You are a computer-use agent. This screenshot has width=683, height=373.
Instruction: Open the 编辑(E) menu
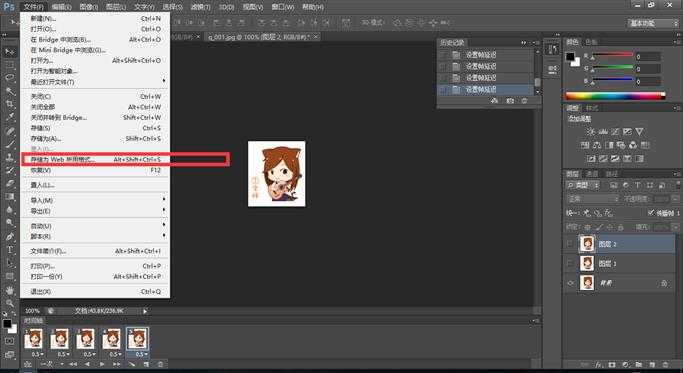pyautogui.click(x=61, y=7)
